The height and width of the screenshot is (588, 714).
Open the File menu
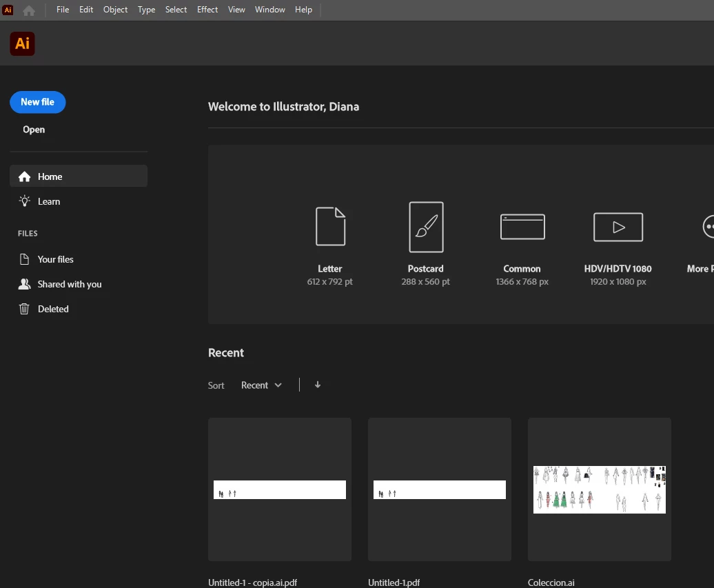tap(63, 10)
